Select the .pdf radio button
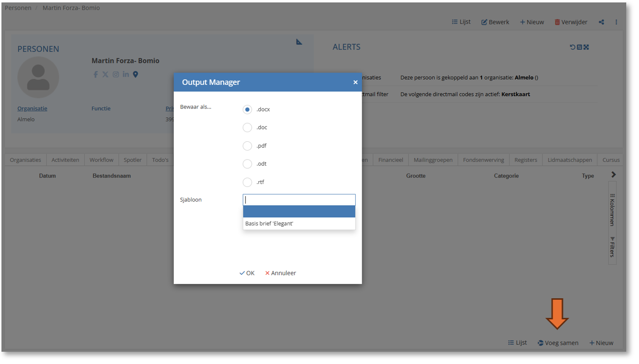This screenshot has width=639, height=364. (x=247, y=146)
